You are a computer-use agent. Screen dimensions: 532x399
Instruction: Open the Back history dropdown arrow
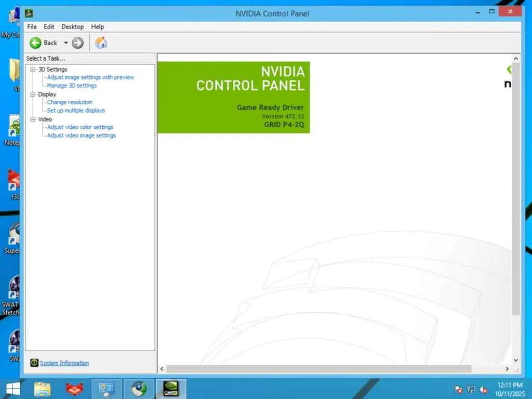pyautogui.click(x=66, y=43)
